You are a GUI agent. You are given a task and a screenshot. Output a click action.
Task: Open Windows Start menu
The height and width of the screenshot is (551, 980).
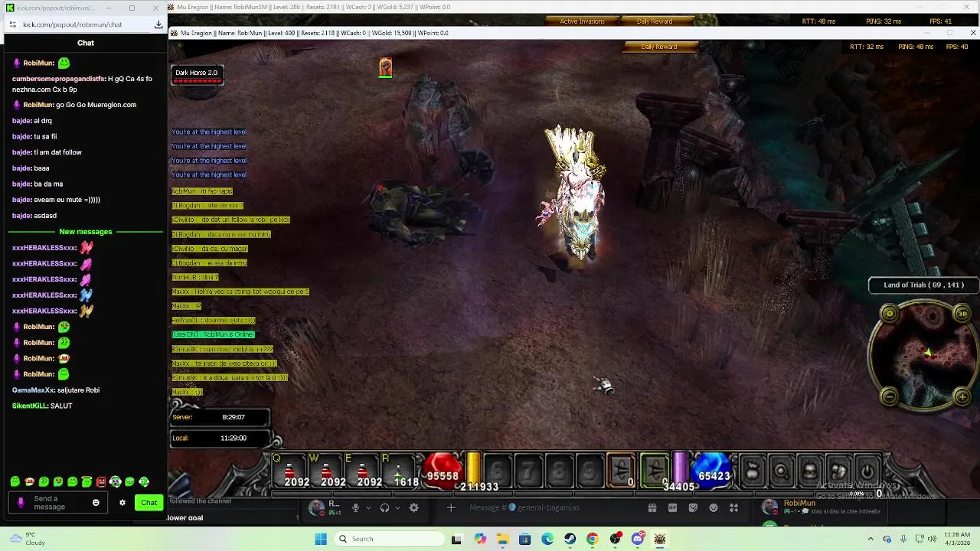click(x=321, y=539)
